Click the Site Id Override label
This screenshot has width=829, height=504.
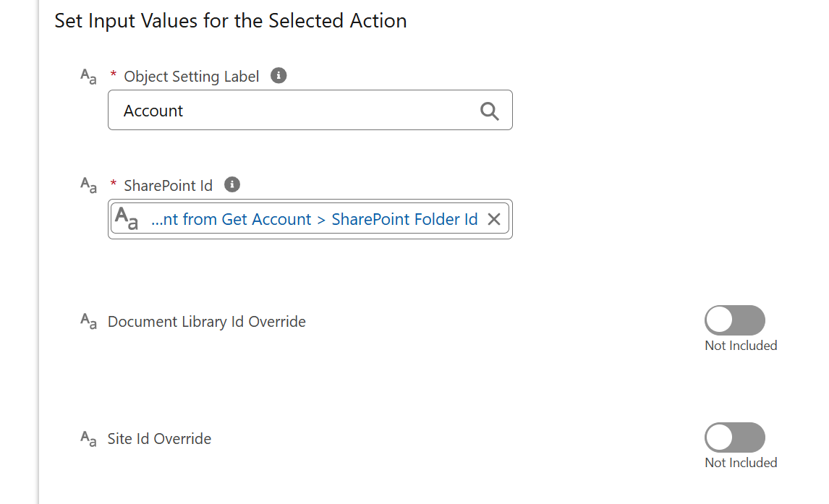pos(159,438)
